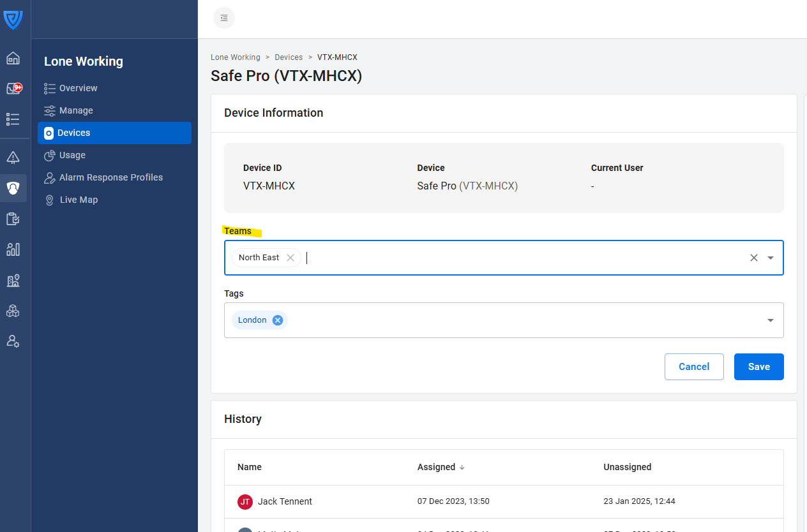
Task: Remove the North East team chip
Action: tap(290, 258)
